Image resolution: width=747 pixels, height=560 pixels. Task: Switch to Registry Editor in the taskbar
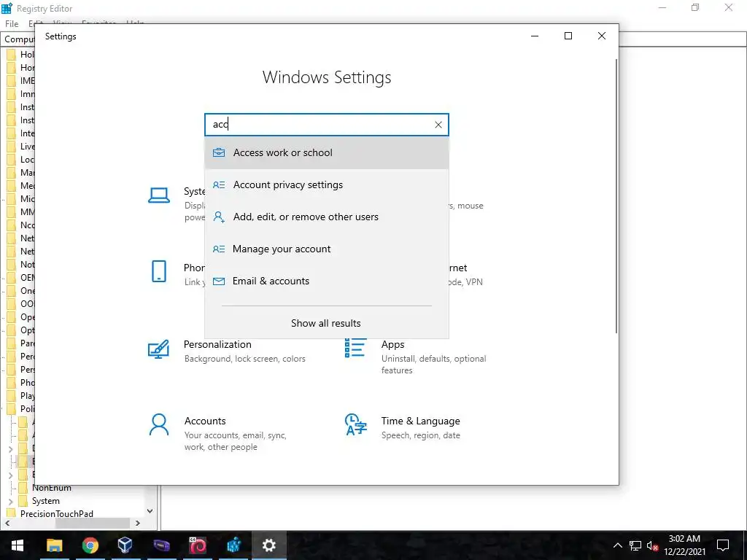click(x=233, y=545)
